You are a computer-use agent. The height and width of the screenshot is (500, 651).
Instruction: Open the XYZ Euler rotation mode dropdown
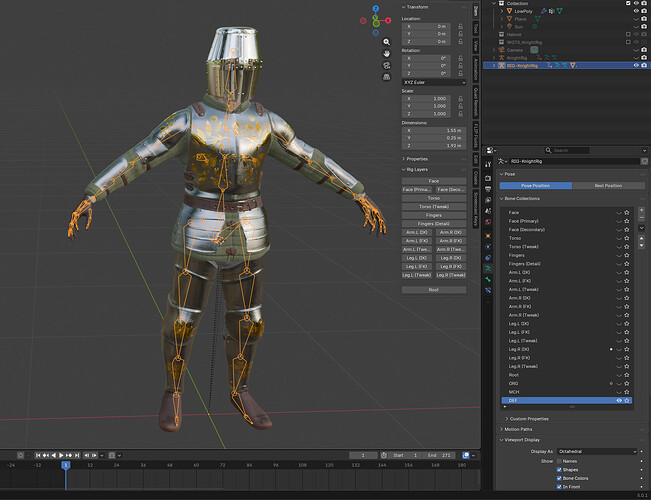434,83
